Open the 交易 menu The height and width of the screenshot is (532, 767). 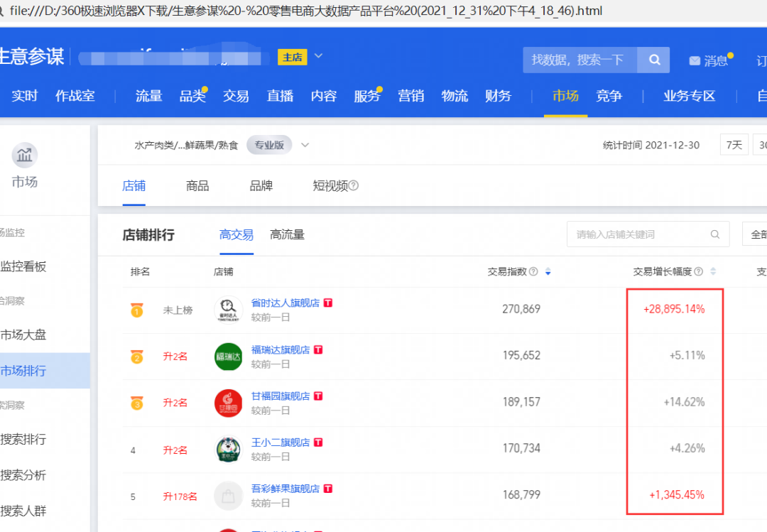236,96
